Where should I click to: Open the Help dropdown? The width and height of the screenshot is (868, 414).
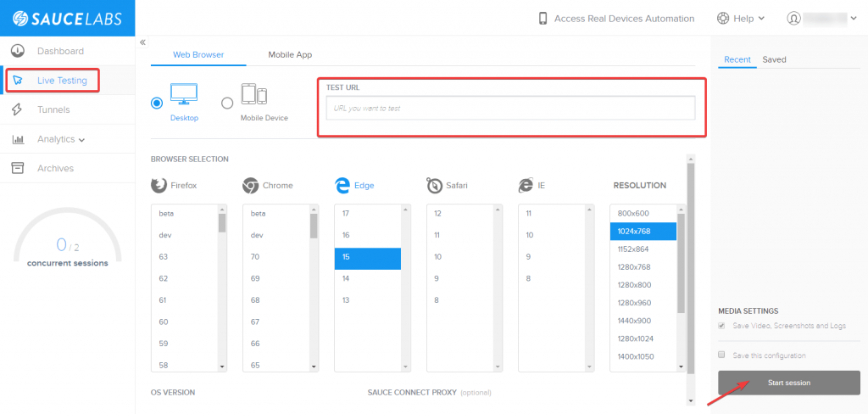pos(741,18)
